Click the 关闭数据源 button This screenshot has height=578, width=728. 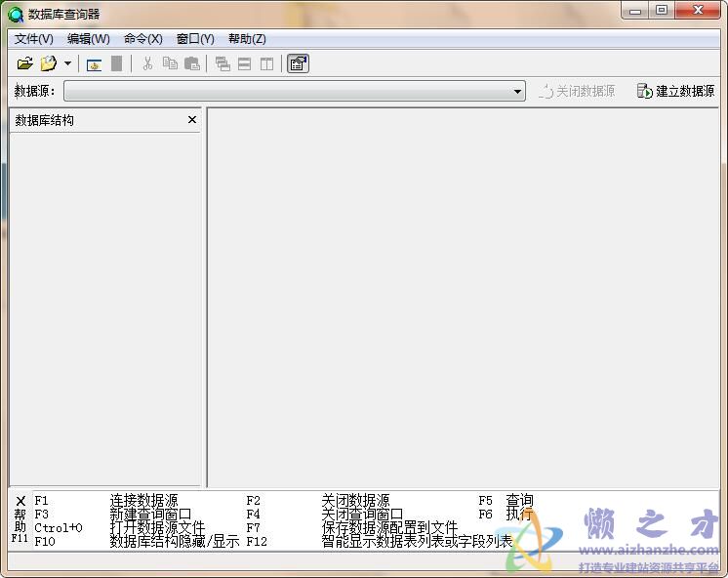pos(577,91)
